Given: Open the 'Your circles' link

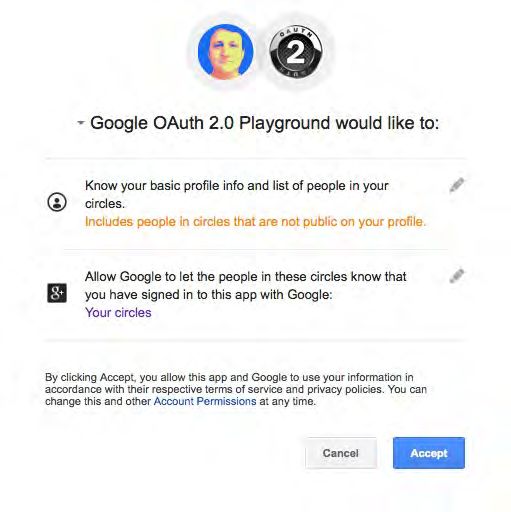Looking at the screenshot, I should click(x=118, y=313).
